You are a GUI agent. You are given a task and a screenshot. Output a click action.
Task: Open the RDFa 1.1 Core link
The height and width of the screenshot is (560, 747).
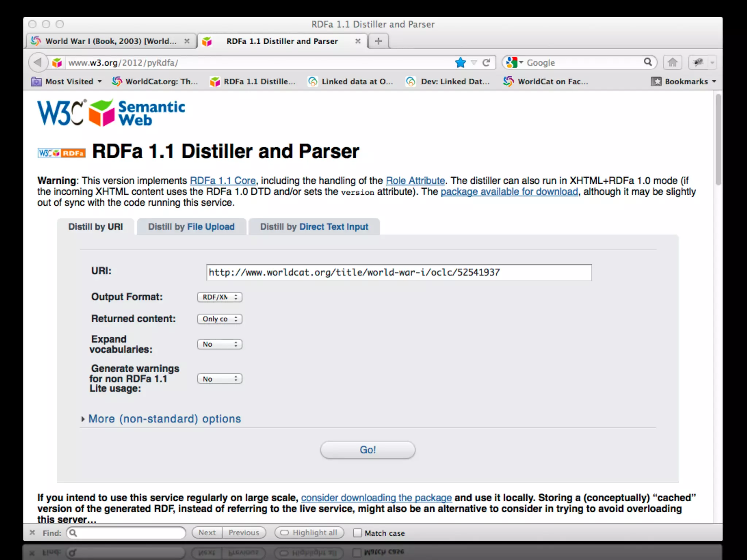222,181
